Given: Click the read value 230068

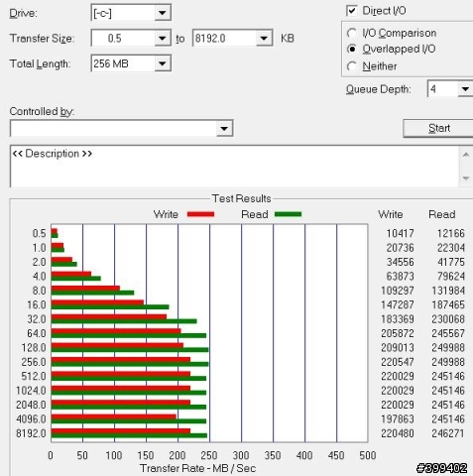Looking at the screenshot, I should [448, 319].
